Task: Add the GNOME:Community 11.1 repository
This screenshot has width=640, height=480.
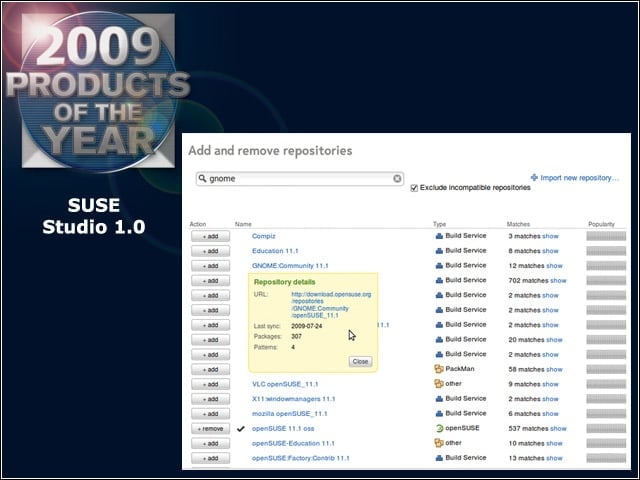Action: tap(210, 266)
